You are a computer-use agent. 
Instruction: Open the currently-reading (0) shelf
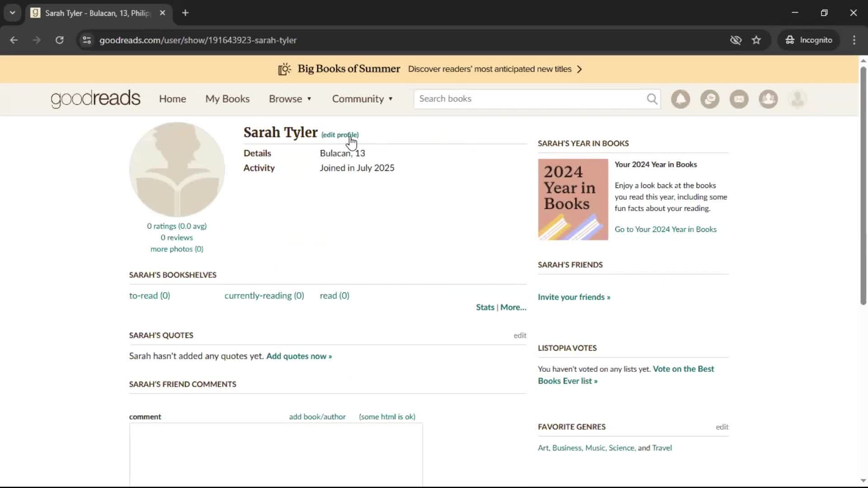[264, 296]
